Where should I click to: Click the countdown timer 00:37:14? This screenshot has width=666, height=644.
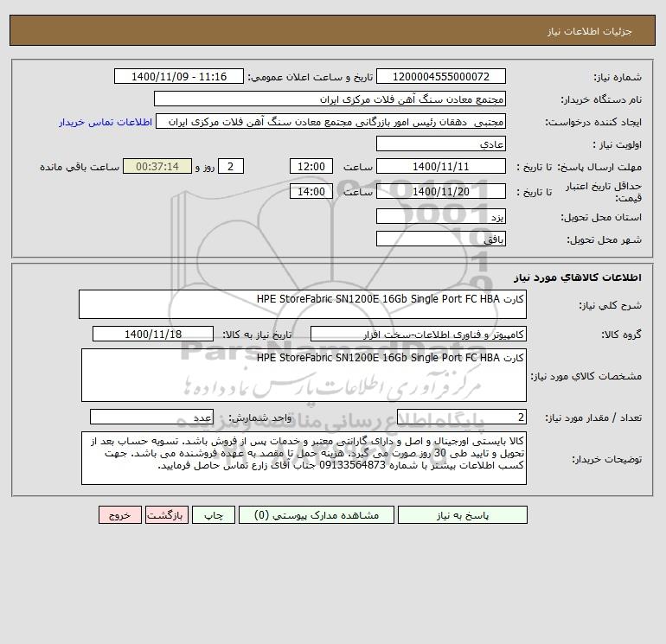tap(157, 167)
